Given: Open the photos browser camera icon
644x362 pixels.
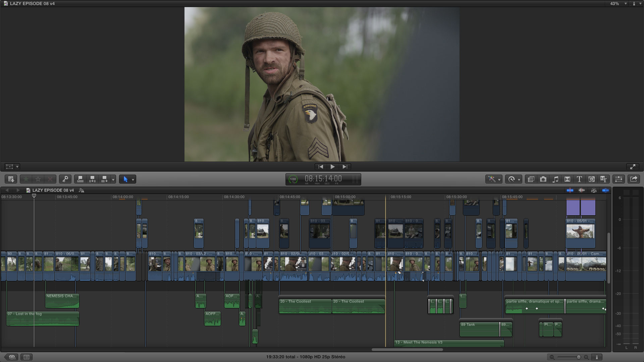Looking at the screenshot, I should pos(543,179).
